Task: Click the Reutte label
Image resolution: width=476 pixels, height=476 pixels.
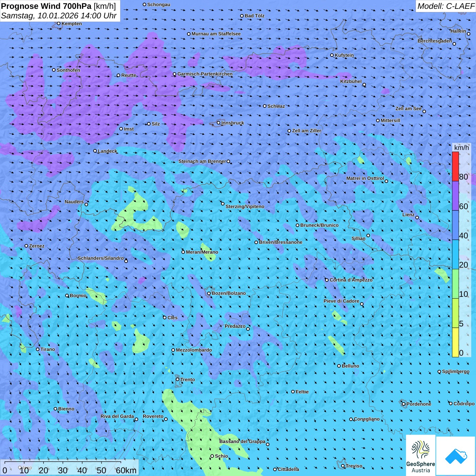Action: (x=129, y=75)
